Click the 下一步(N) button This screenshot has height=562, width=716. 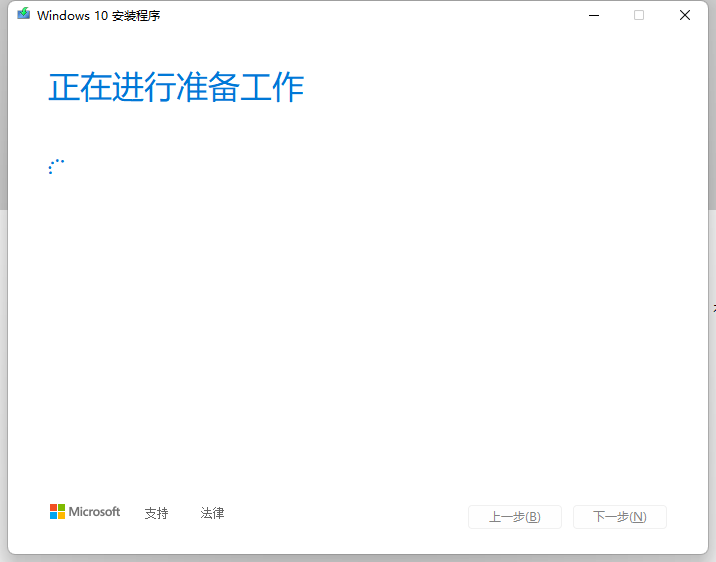[x=620, y=517]
